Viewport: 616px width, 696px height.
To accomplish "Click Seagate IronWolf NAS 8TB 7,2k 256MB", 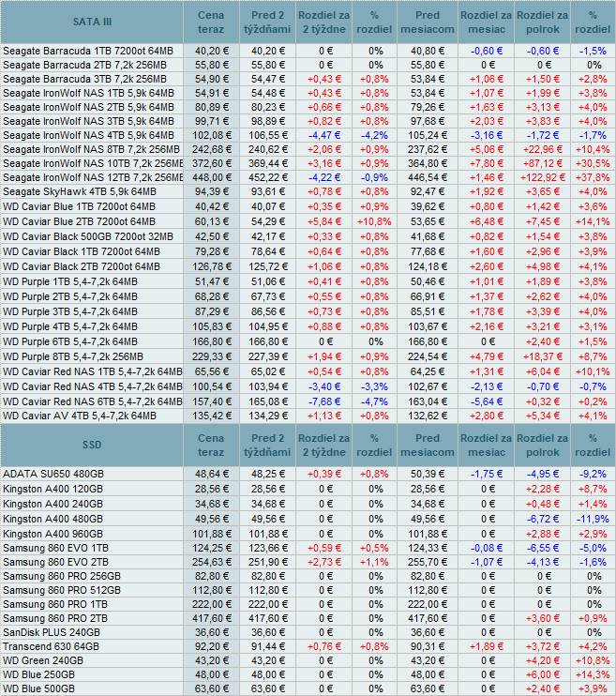I will pos(92,149).
